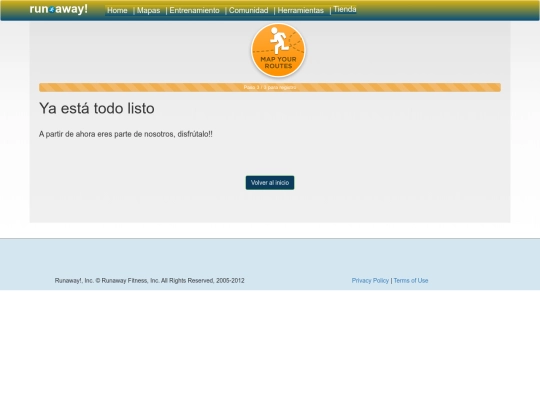Open the Herramientas menu
The height and width of the screenshot is (405, 540).
[x=300, y=11]
